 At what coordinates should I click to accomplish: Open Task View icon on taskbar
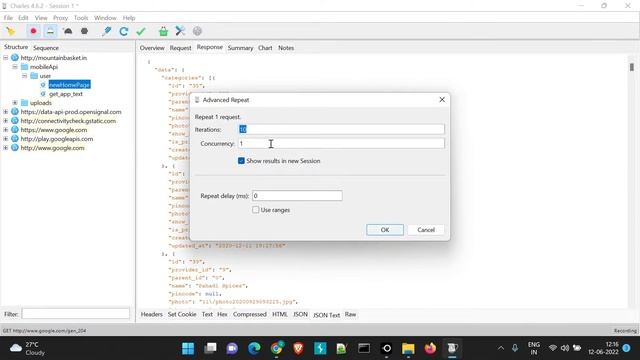point(210,348)
